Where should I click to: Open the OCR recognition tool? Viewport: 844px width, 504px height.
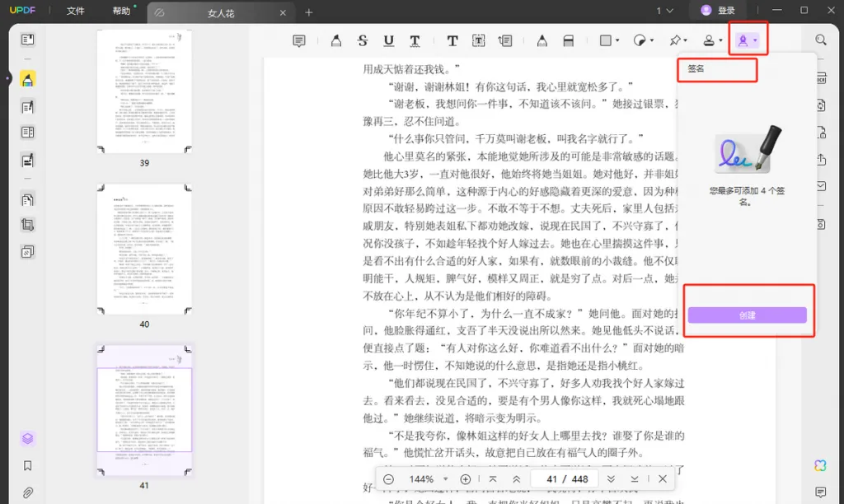click(x=821, y=78)
